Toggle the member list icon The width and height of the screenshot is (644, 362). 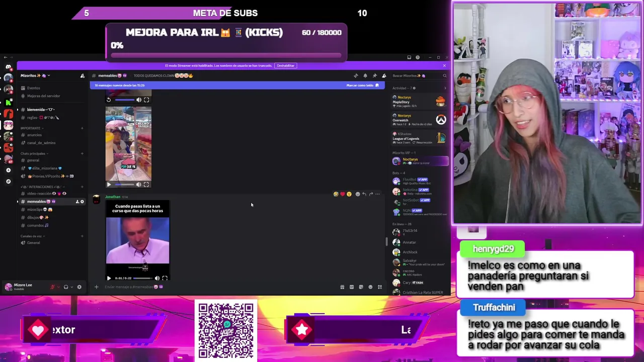384,75
